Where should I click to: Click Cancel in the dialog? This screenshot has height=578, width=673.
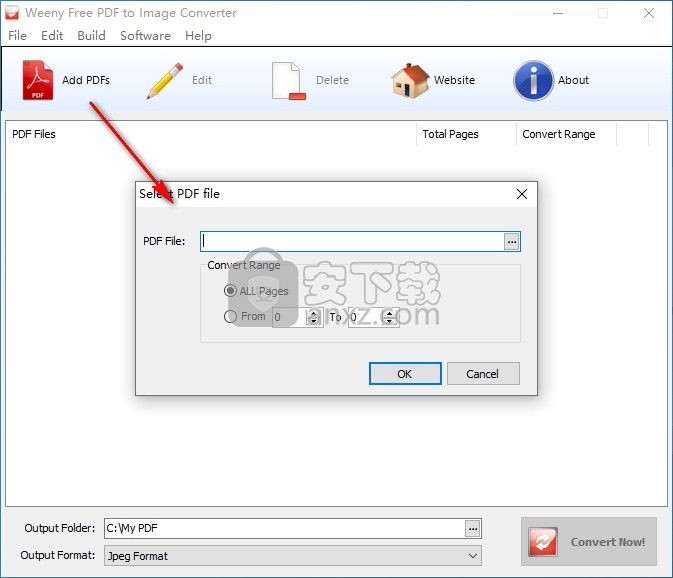tap(483, 374)
